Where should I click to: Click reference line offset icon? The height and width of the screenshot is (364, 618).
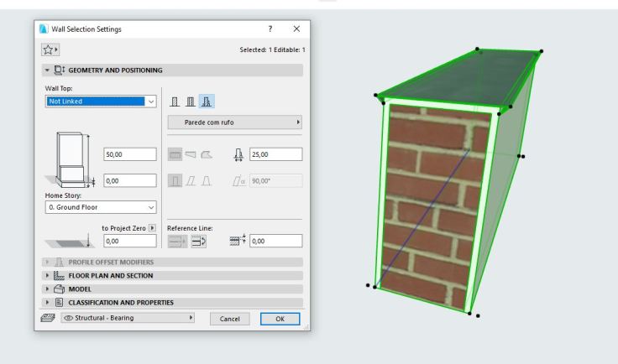click(x=238, y=240)
